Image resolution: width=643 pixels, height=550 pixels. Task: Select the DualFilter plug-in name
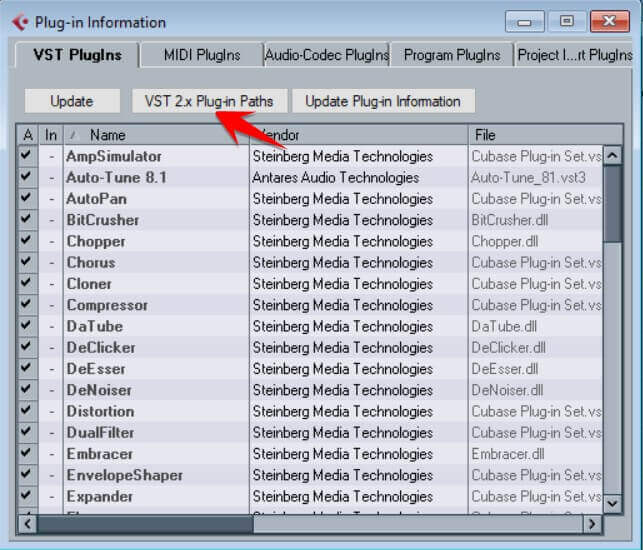(100, 433)
